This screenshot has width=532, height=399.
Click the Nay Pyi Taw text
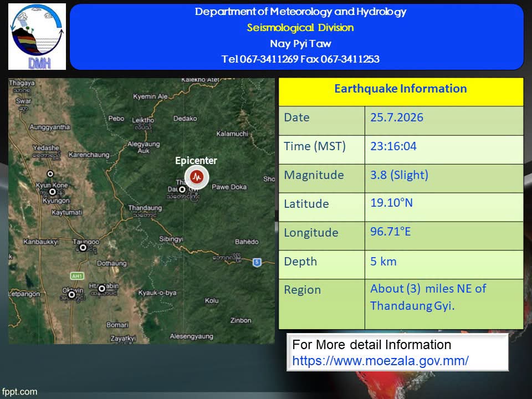pos(300,43)
